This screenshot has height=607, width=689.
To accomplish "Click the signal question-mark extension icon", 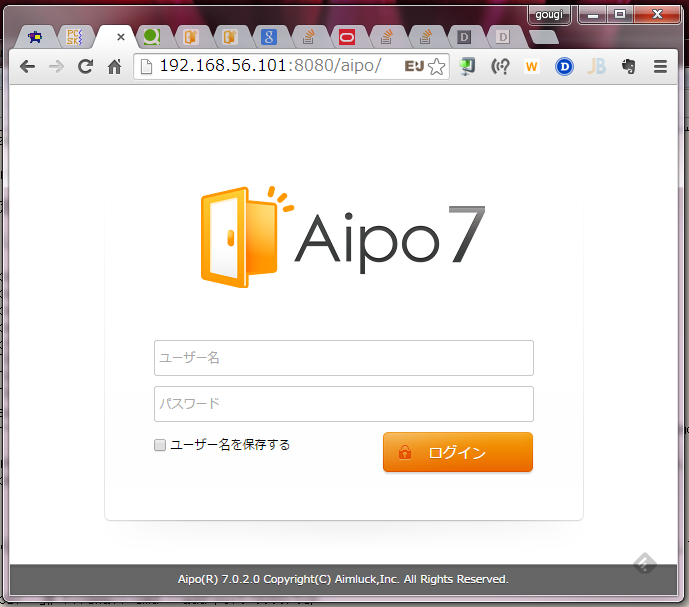I will [500, 67].
